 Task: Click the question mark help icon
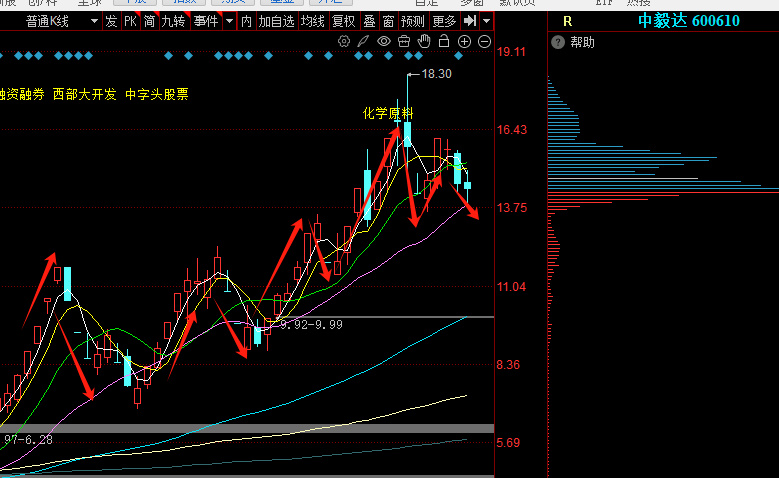pos(558,42)
